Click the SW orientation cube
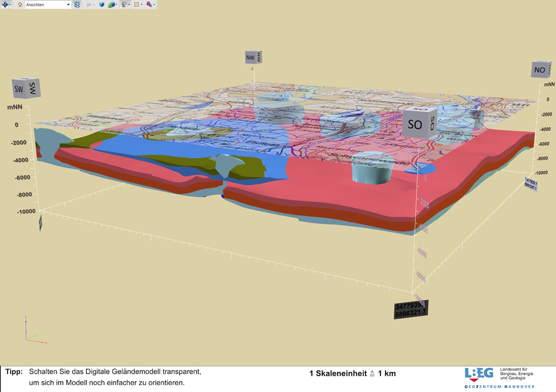 pos(26,88)
